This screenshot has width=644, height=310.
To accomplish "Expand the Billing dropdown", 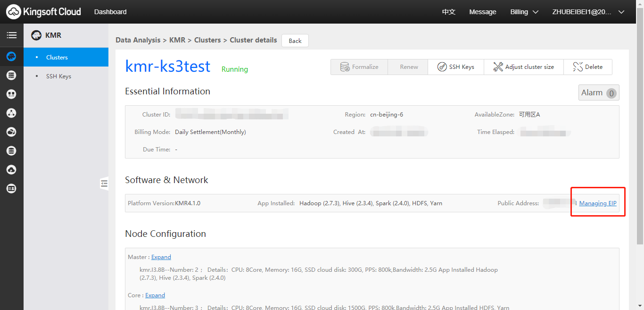I will tap(524, 12).
